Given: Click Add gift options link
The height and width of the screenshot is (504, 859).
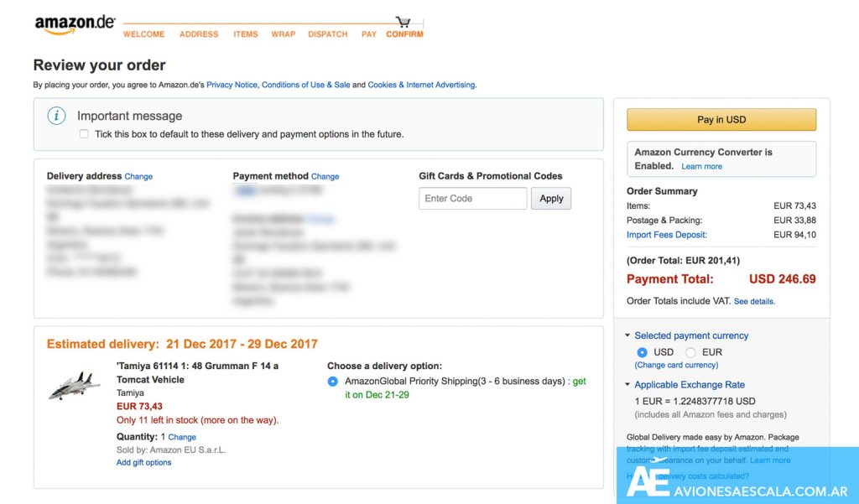Looking at the screenshot, I should click(x=143, y=462).
